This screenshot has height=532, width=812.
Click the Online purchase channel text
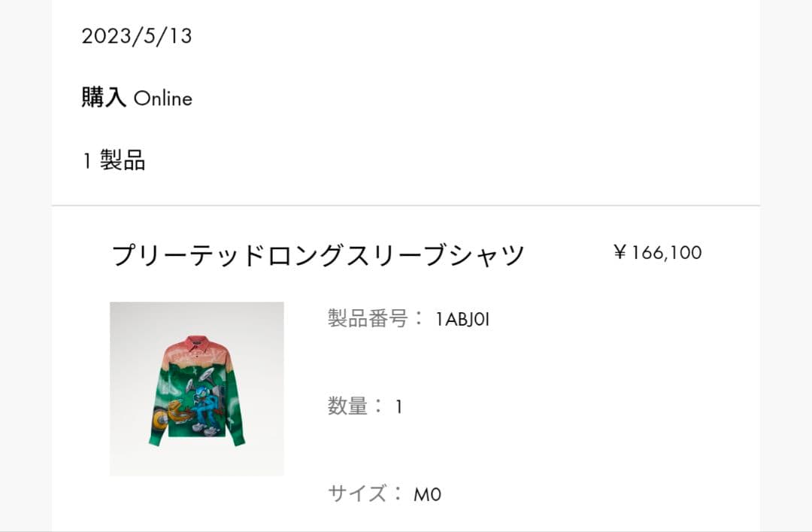(x=163, y=99)
